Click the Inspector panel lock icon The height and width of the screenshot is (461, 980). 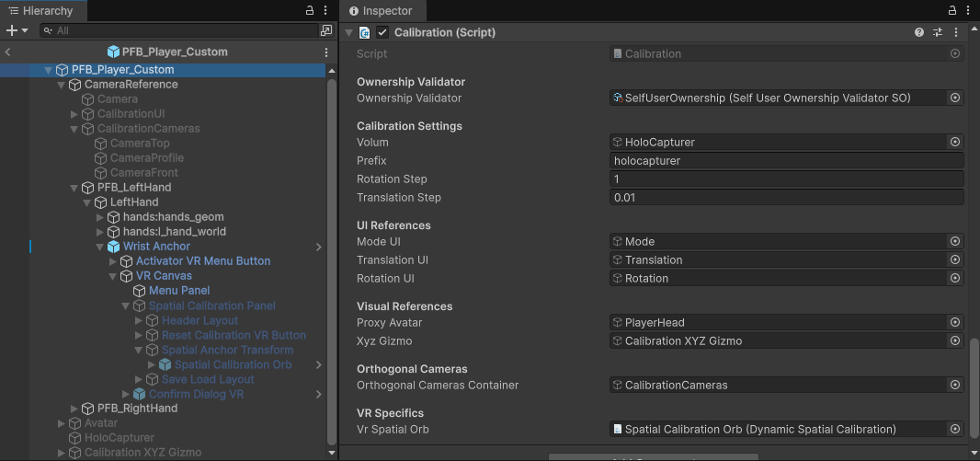(952, 11)
